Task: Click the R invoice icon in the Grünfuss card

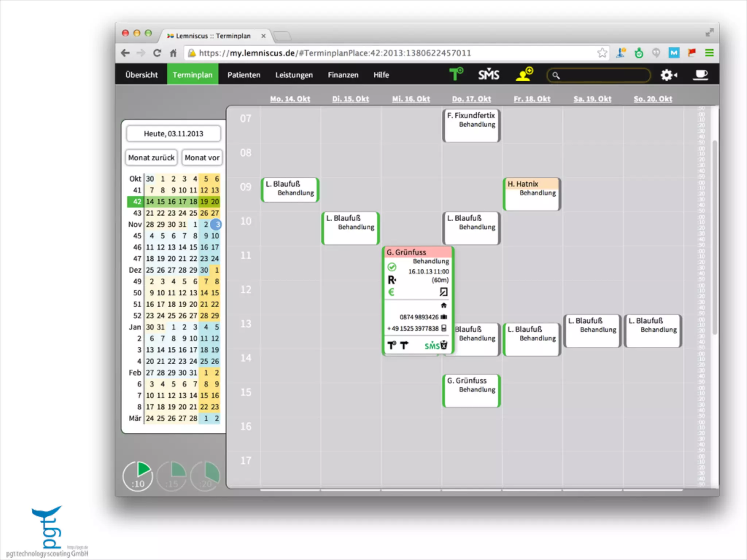Action: [x=392, y=280]
